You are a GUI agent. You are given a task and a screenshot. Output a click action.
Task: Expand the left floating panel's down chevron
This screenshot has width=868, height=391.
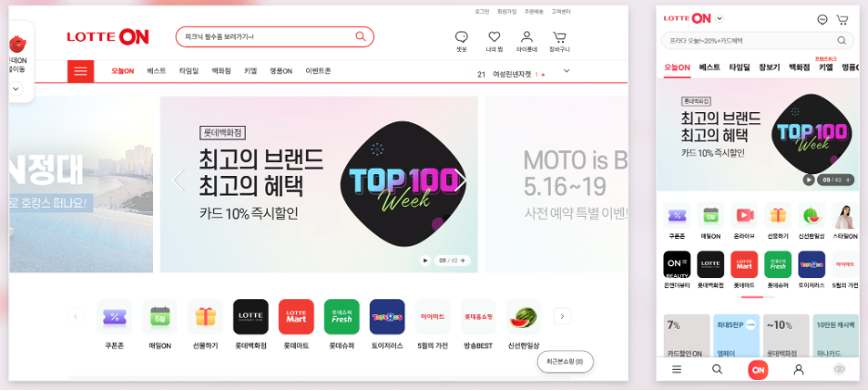[16, 88]
